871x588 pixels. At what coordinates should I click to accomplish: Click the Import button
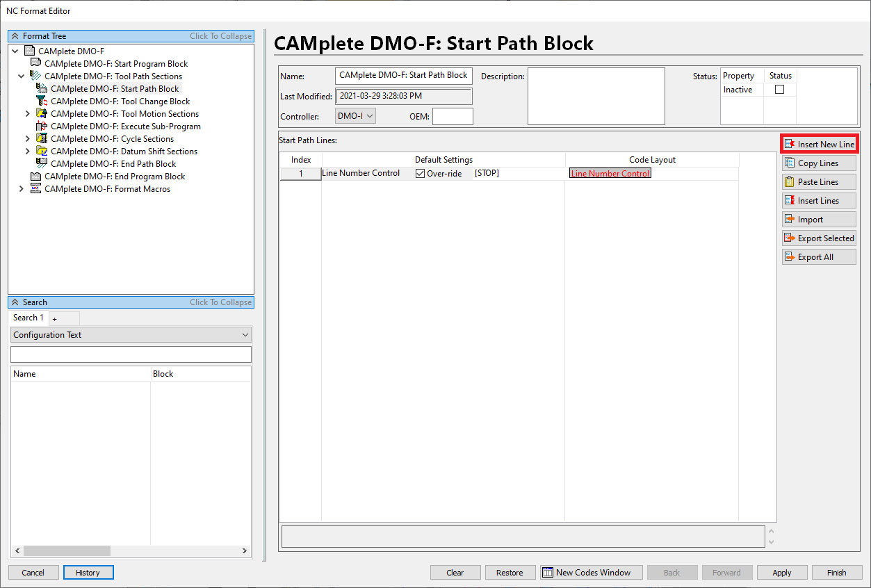[819, 220]
